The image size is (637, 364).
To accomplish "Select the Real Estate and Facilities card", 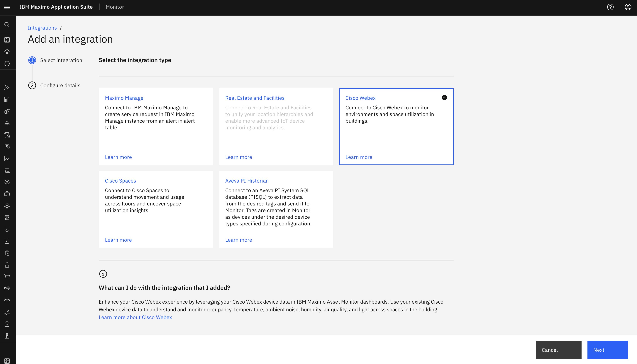I will click(276, 127).
